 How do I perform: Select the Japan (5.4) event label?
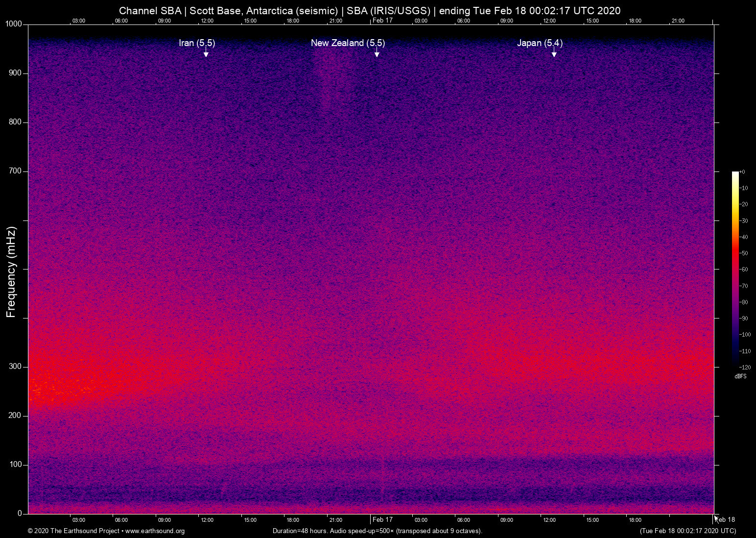tap(540, 43)
